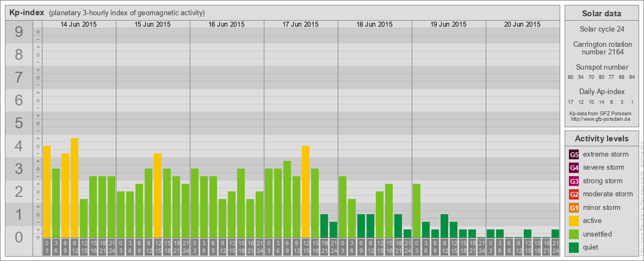Click the green 0-3h bar on 19 Jun
This screenshot has height=261, width=644.
(x=417, y=211)
